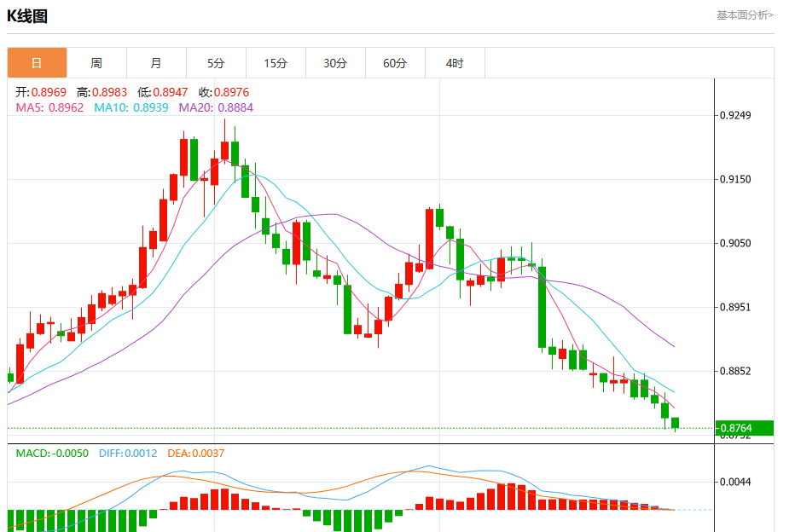Click the open price 0.8969
Screen dimensions: 795x532
coord(49,92)
